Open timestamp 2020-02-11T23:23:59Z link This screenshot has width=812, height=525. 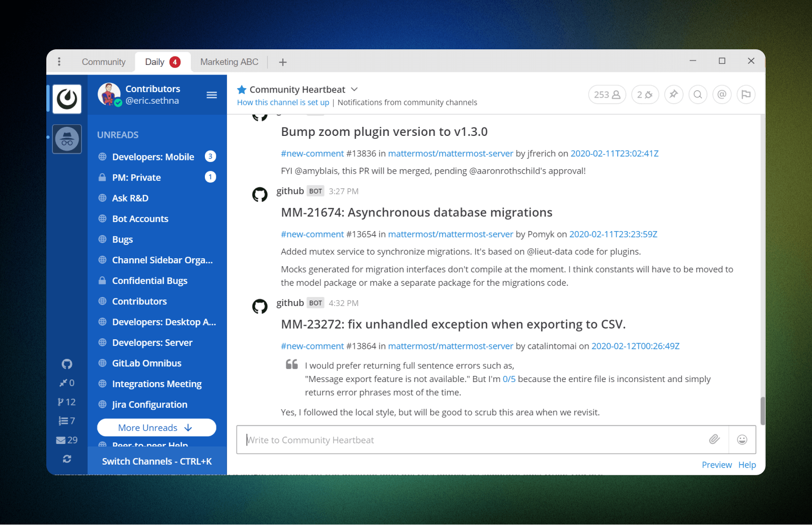pyautogui.click(x=613, y=234)
